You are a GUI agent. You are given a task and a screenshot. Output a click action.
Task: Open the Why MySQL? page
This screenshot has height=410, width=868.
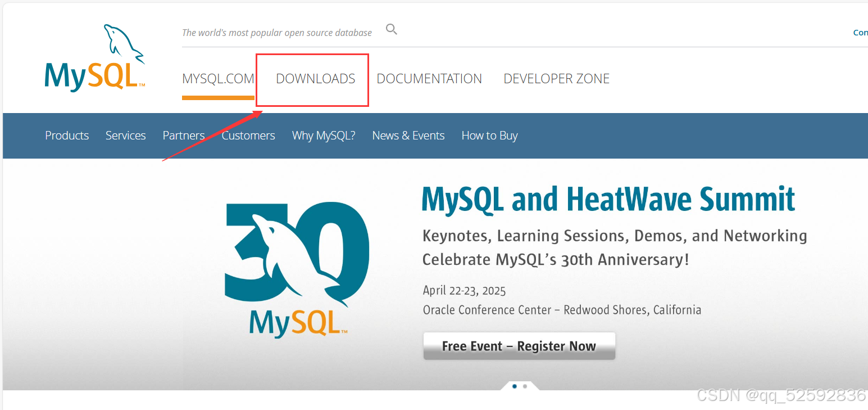324,136
